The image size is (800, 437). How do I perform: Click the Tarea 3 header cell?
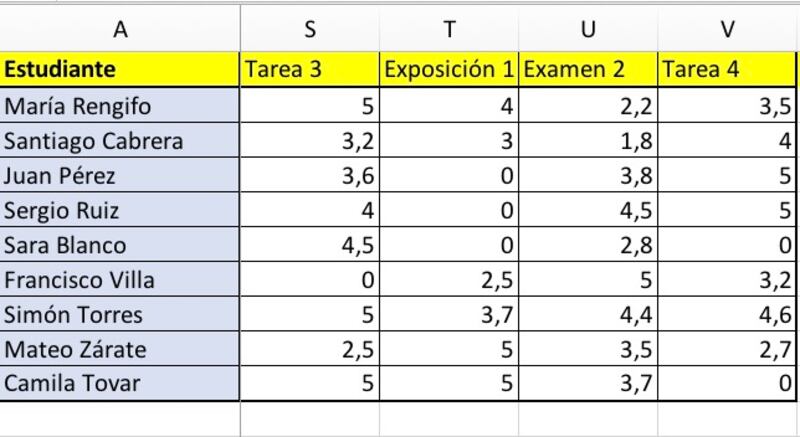pos(310,69)
